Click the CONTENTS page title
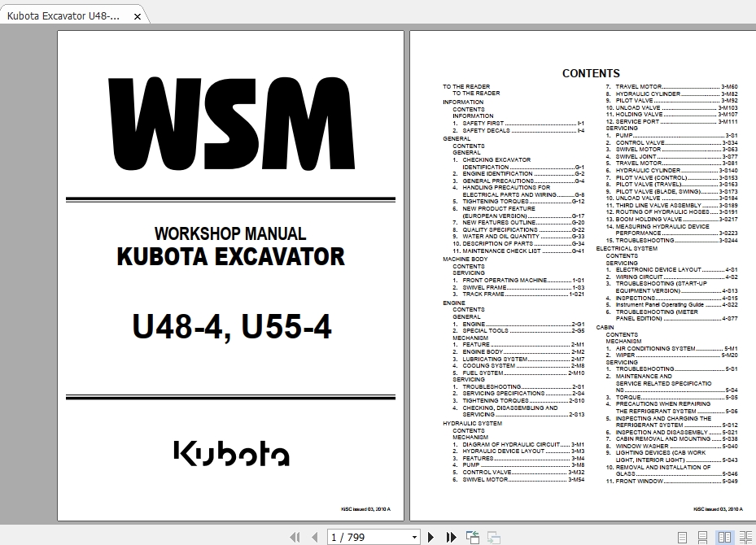The image size is (756, 545). [591, 73]
